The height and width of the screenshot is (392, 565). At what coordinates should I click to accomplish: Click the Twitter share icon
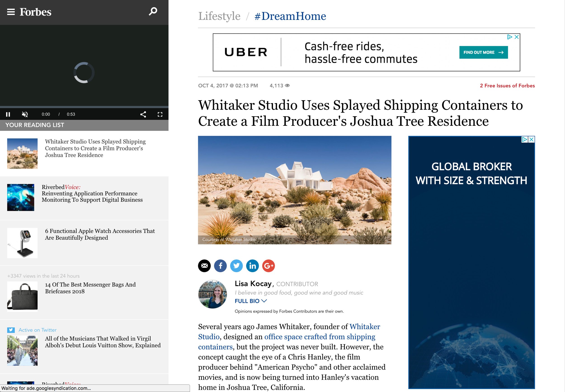coord(237,265)
